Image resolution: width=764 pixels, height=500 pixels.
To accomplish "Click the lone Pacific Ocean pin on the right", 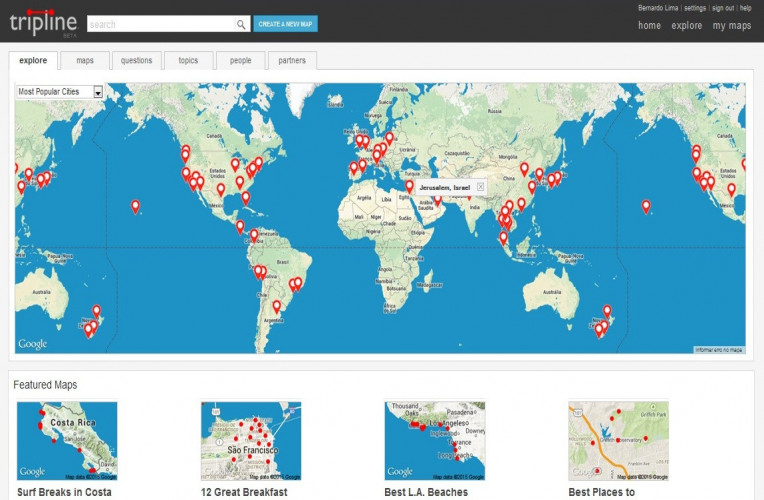I will click(x=646, y=207).
